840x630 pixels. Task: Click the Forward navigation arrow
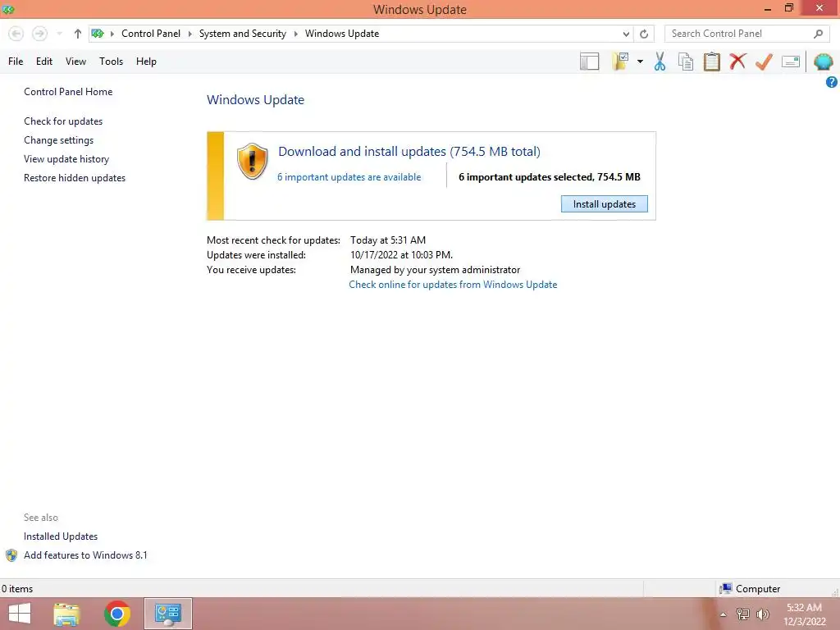39,34
